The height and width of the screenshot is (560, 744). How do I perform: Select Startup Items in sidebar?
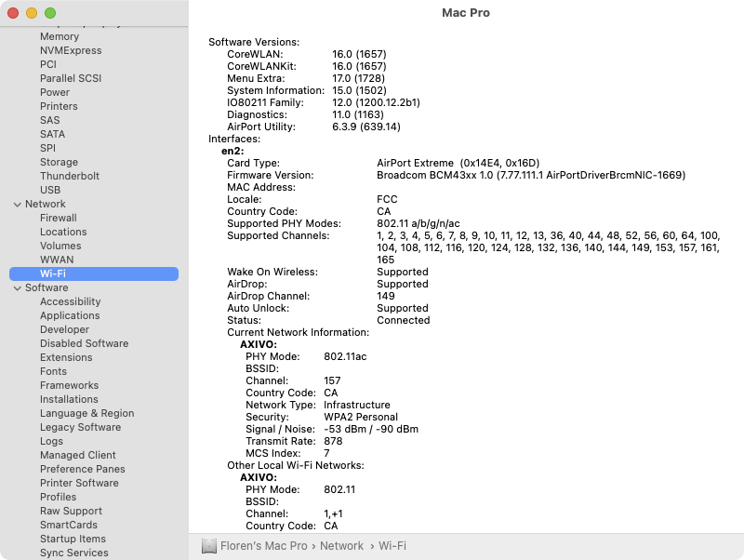pyautogui.click(x=73, y=539)
